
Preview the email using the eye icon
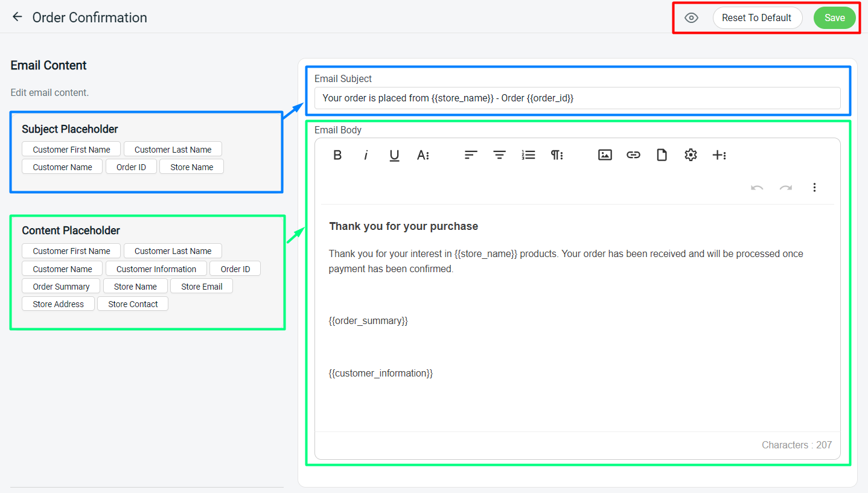[691, 17]
